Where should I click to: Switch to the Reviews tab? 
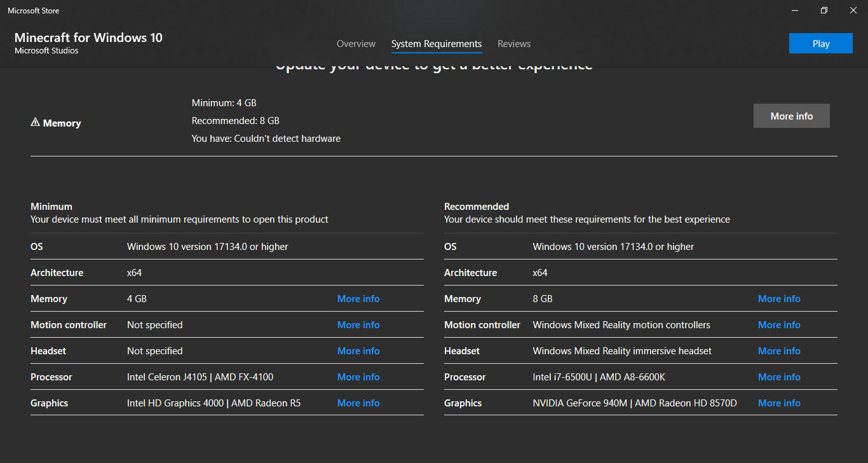[x=514, y=44]
